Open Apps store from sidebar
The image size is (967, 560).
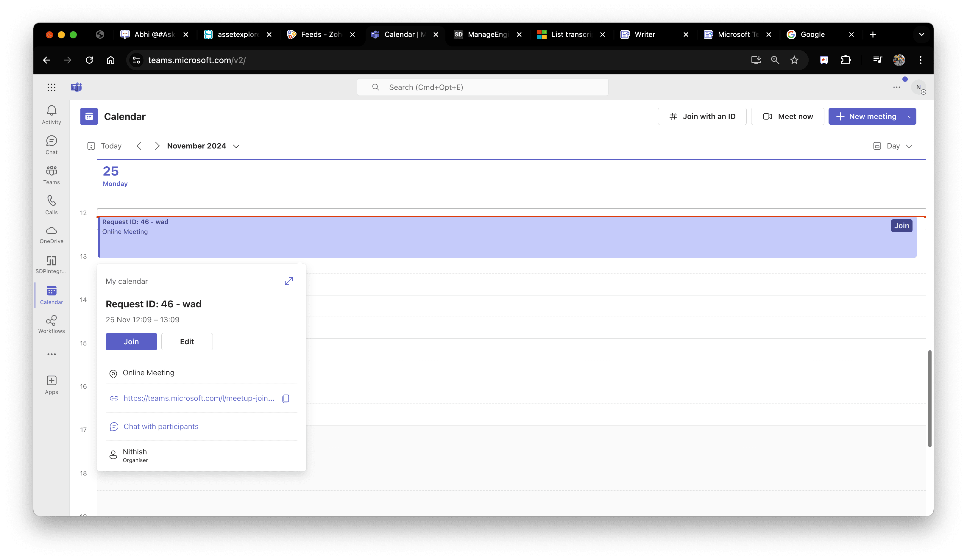click(52, 385)
